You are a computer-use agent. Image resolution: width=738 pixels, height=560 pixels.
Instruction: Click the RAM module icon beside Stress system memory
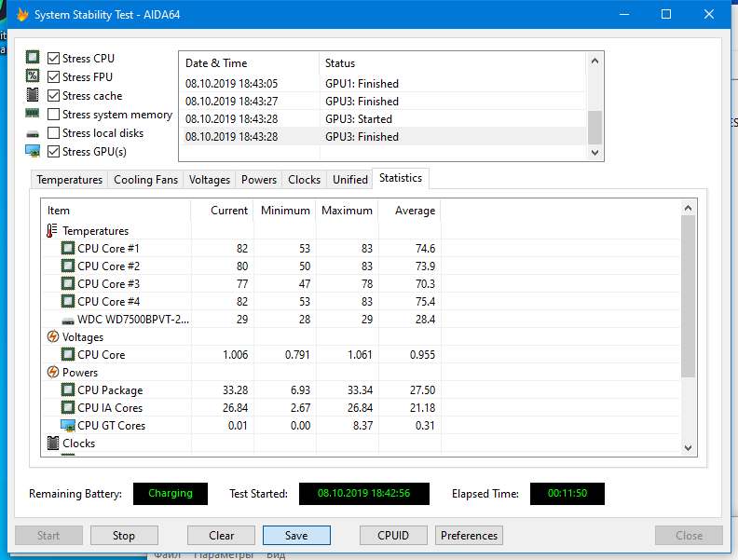33,114
